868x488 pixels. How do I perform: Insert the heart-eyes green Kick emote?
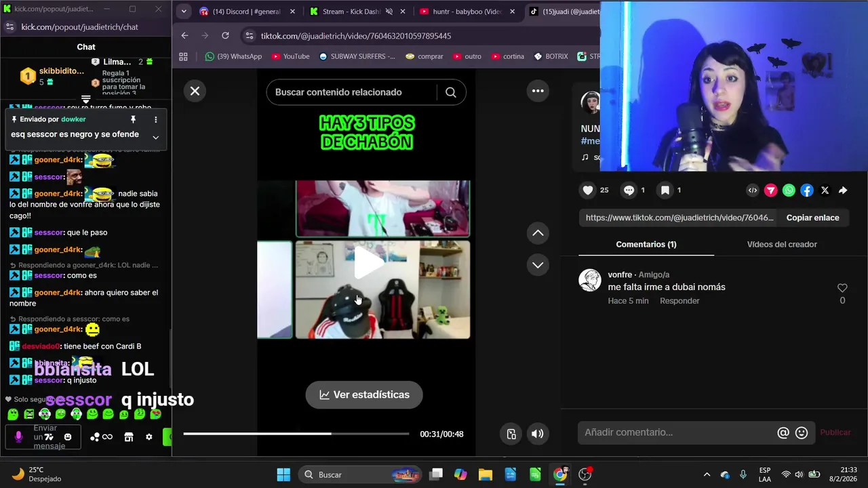pyautogui.click(x=155, y=414)
